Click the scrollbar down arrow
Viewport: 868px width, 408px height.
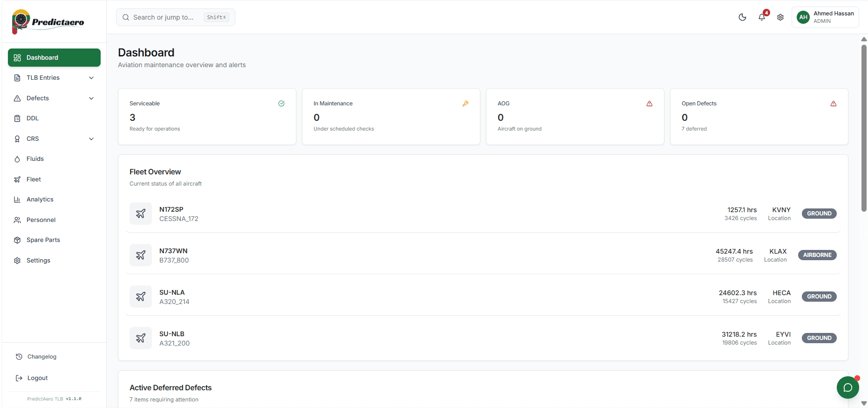(864, 403)
